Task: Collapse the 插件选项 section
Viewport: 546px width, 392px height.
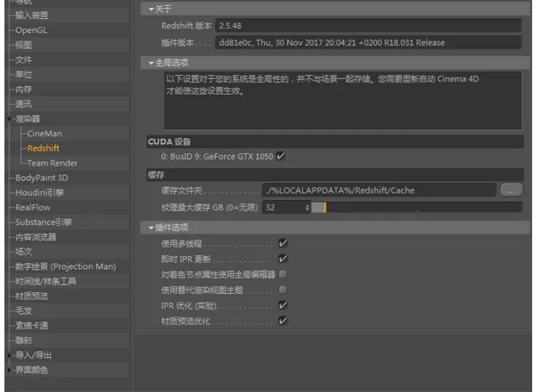Action: (151, 228)
